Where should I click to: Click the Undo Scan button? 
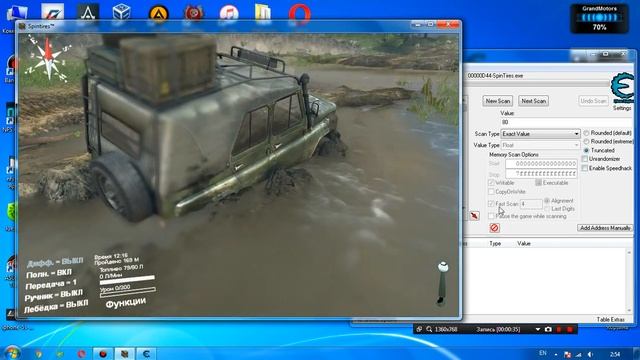(593, 101)
